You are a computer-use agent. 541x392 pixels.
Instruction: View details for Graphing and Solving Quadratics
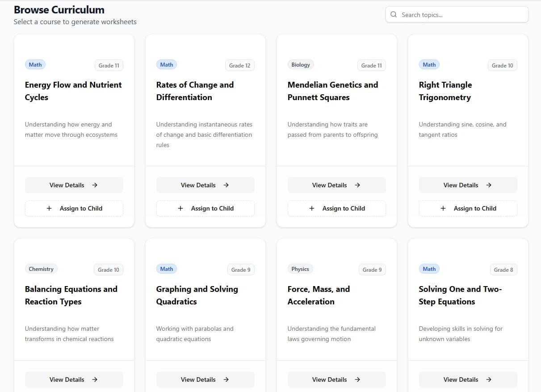click(x=205, y=379)
